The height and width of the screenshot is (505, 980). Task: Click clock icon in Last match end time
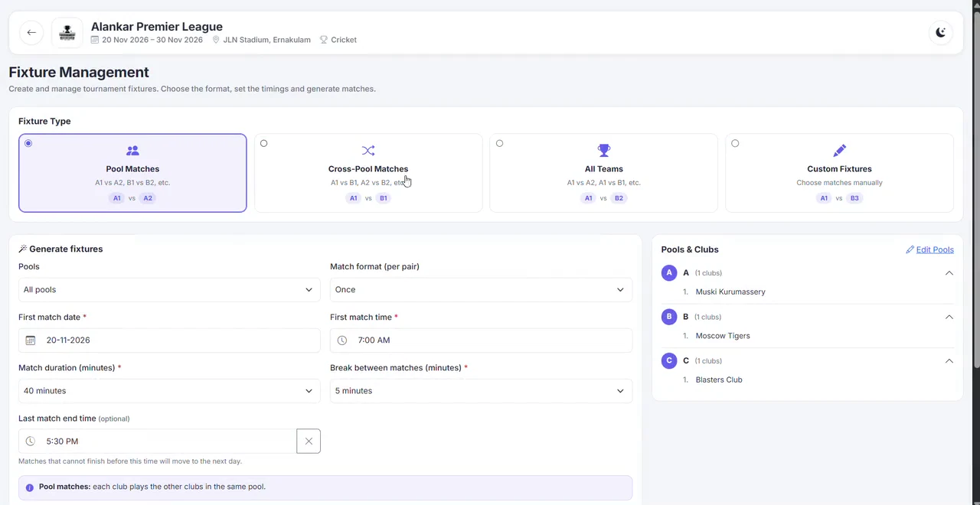pyautogui.click(x=31, y=441)
